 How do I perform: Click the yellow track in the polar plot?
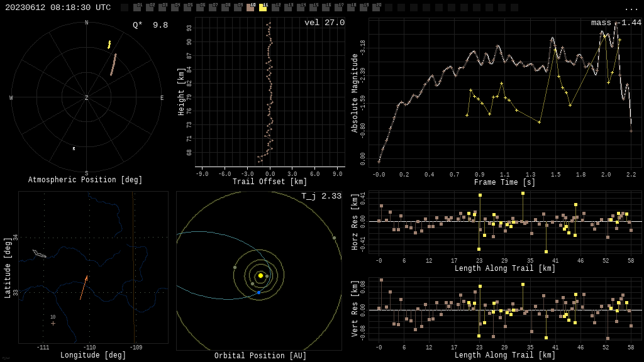[109, 45]
